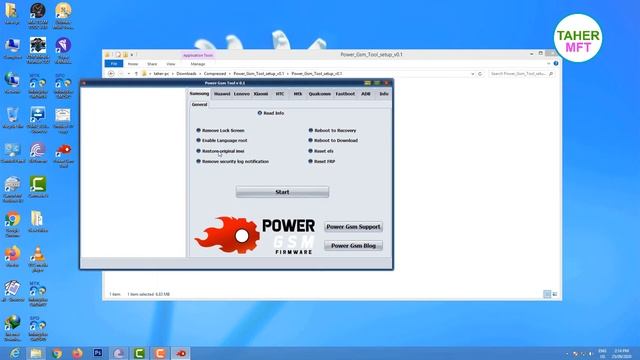Open the View ribbon tab in Explorer
The width and height of the screenshot is (640, 360).
coord(171,64)
